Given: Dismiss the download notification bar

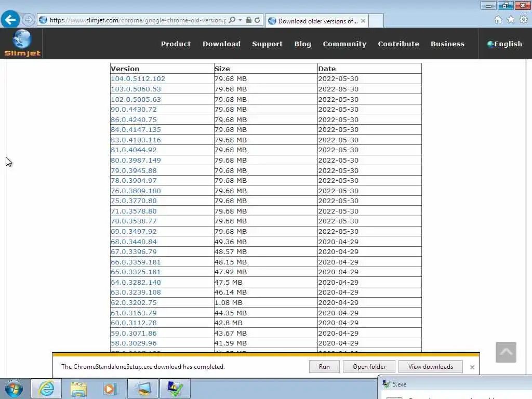Looking at the screenshot, I should click(x=472, y=367).
